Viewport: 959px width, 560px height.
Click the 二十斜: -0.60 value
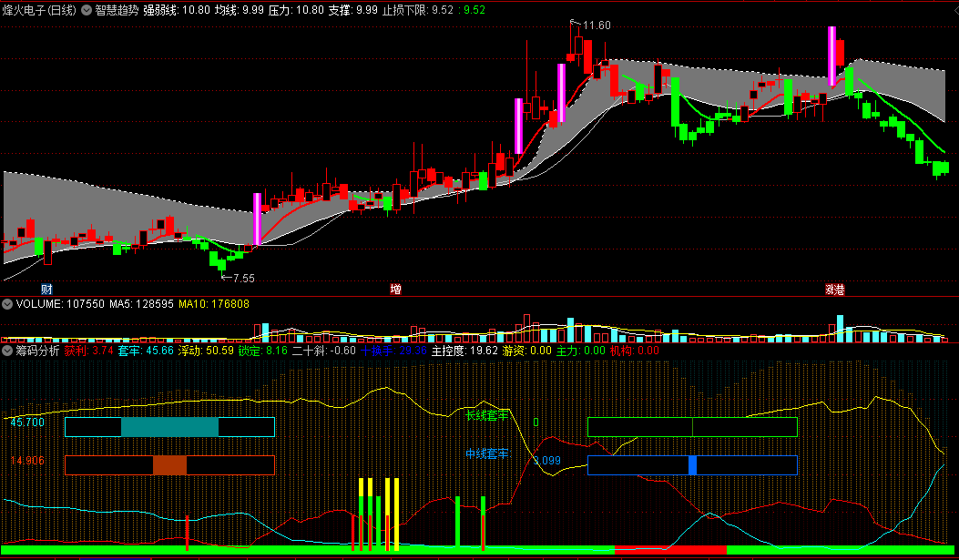pos(324,351)
